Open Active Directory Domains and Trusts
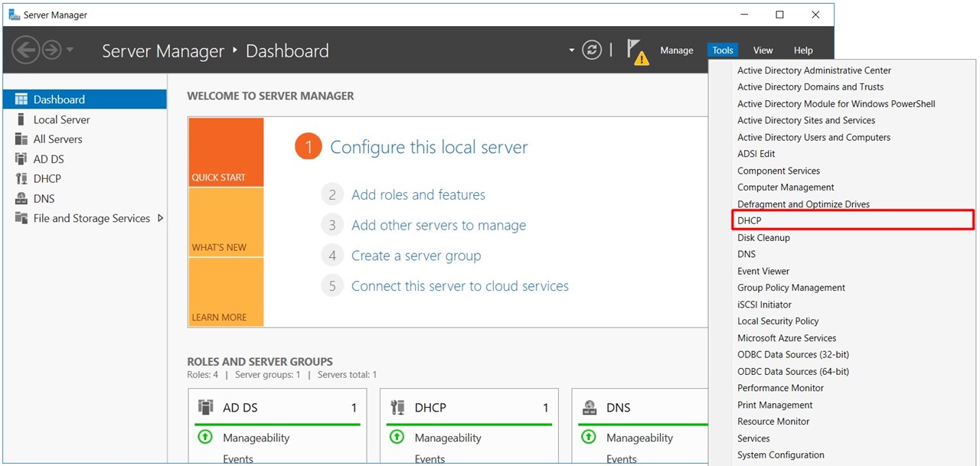The image size is (980, 466). 810,87
